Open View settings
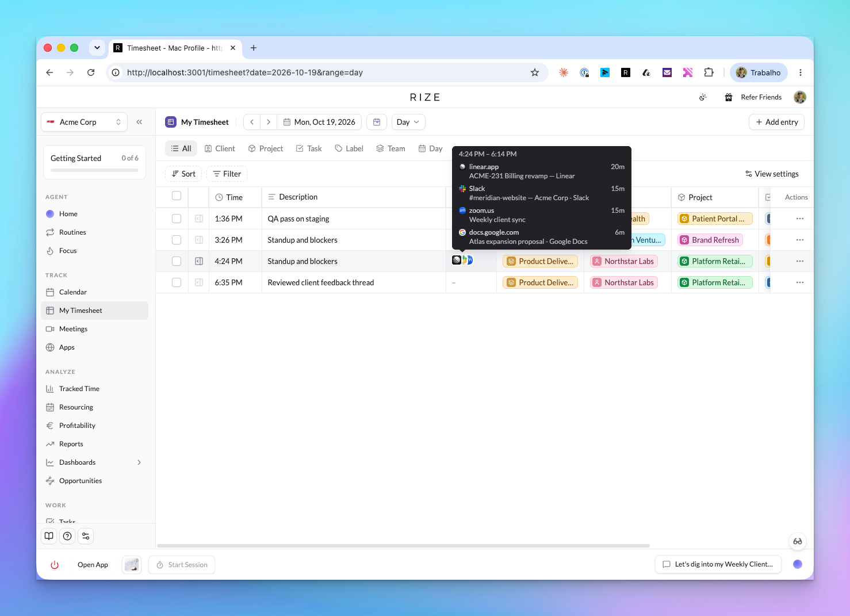The width and height of the screenshot is (850, 616). click(x=772, y=174)
